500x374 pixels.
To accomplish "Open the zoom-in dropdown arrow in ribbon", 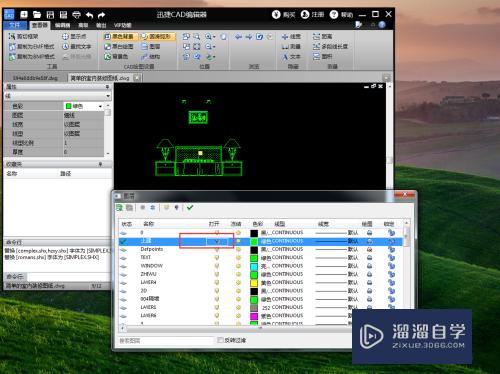I will pyautogui.click(x=214, y=37).
